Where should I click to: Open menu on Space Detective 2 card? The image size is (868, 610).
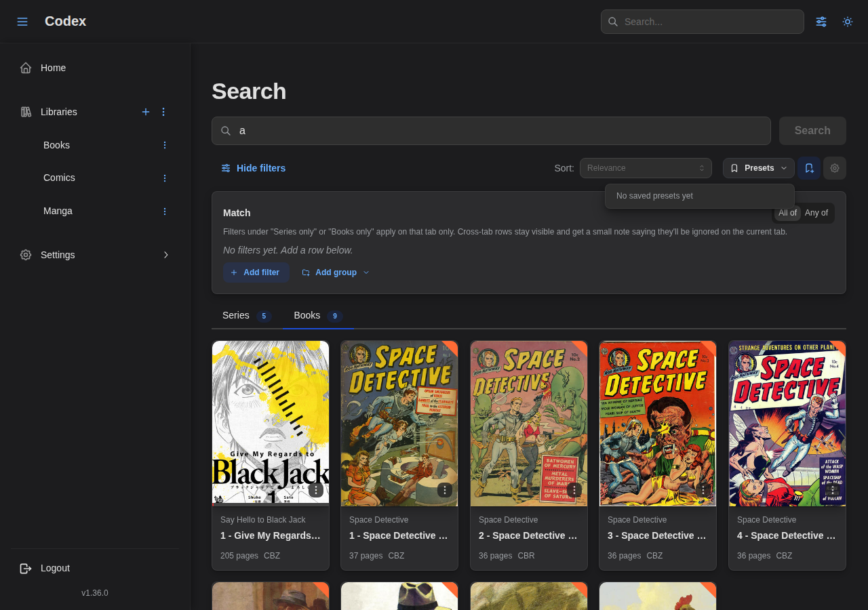574,490
